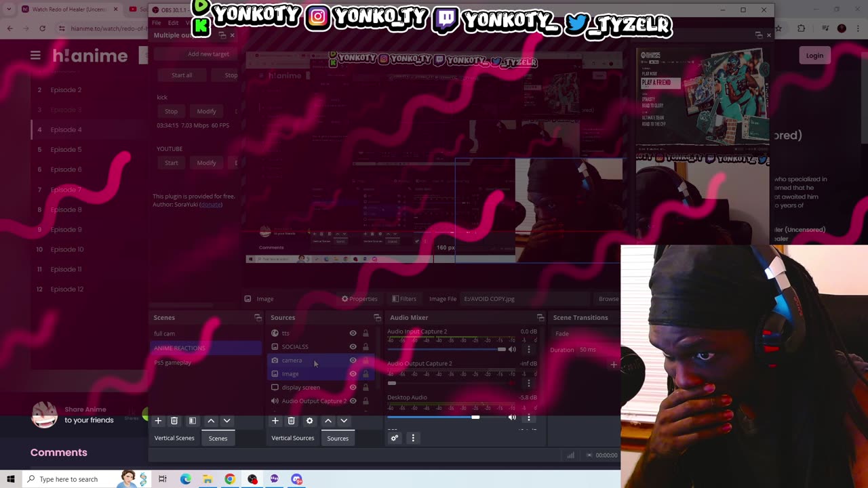Float the Audio Mixer dock icon
868x488 pixels.
(540, 318)
